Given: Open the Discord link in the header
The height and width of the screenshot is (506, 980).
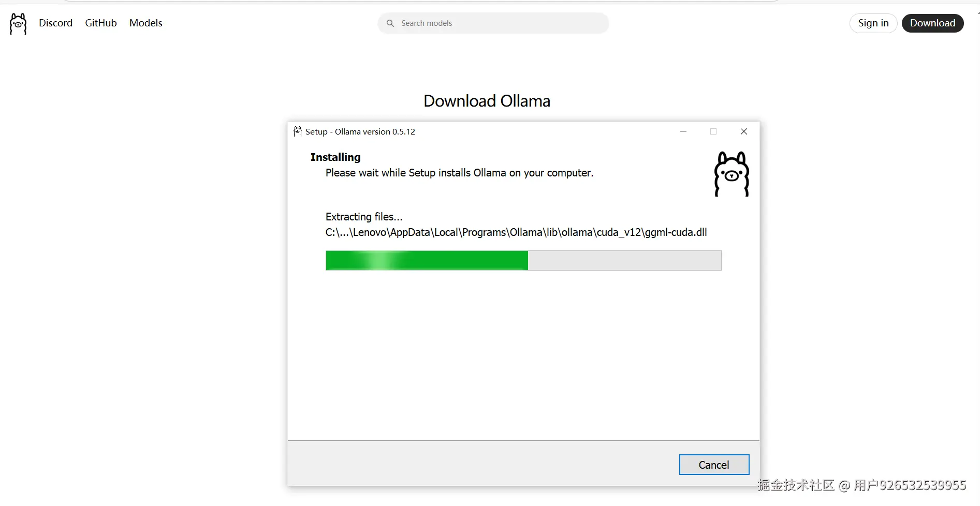Looking at the screenshot, I should pos(56,23).
